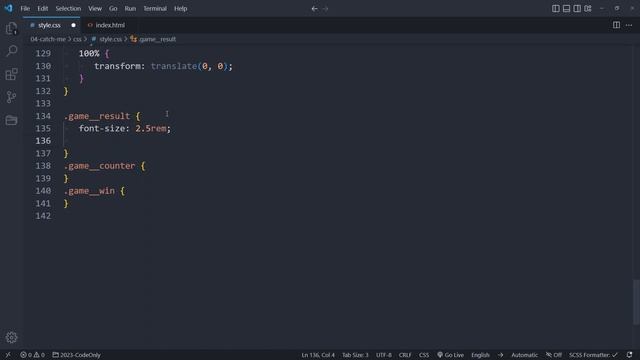
Task: Open the folder/project manager view in activity bar
Action: point(11,120)
